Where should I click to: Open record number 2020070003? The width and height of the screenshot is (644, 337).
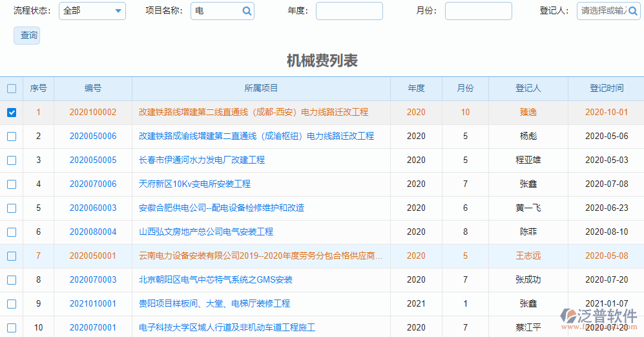(93, 280)
